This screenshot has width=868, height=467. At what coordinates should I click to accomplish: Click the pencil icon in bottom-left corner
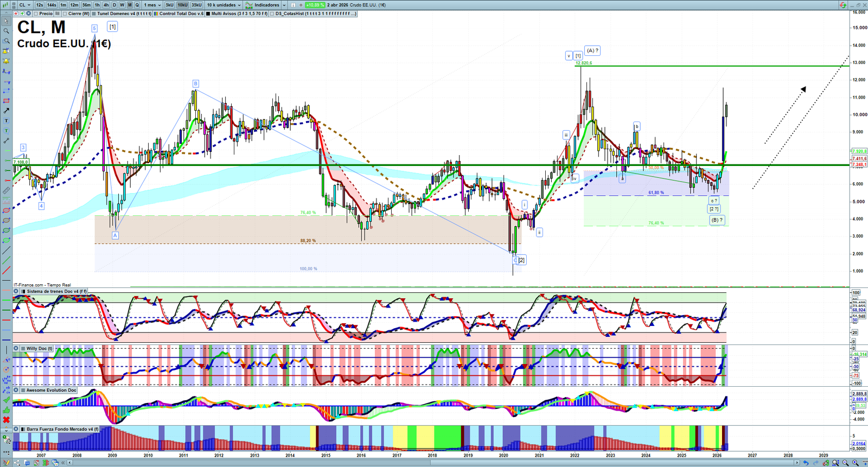pyautogui.click(x=7, y=463)
